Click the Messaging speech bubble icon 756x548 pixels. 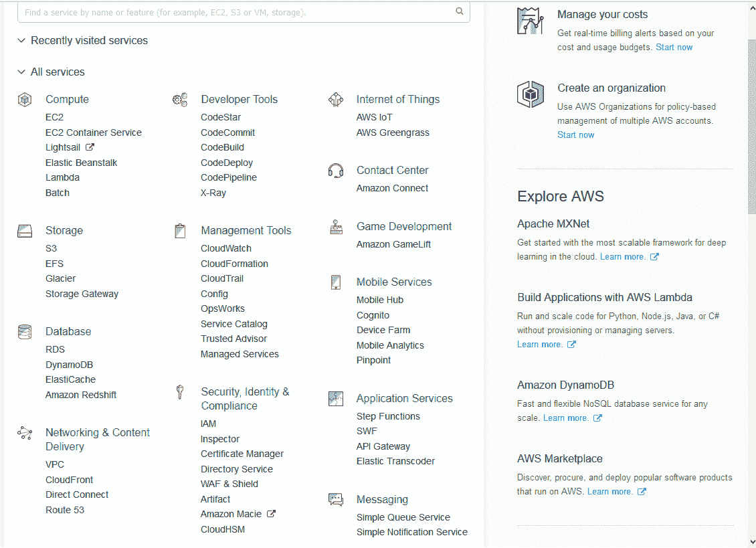(x=336, y=499)
